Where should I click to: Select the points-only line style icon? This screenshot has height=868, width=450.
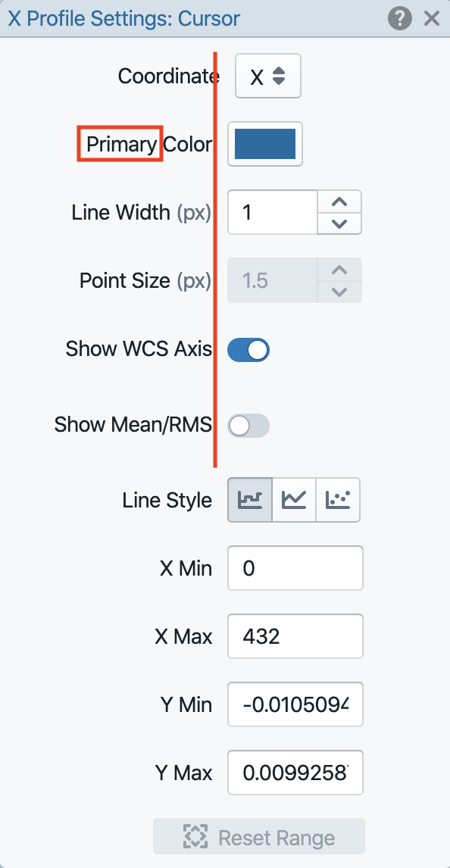coord(338,500)
